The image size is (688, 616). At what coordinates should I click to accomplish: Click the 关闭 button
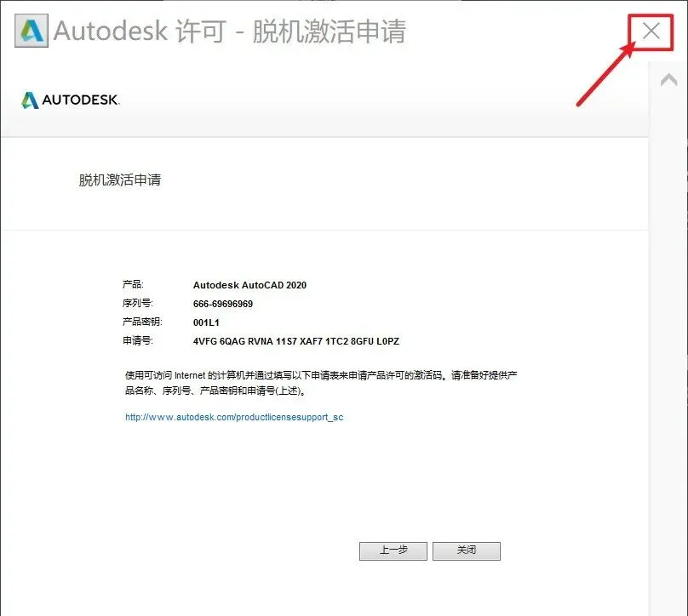pyautogui.click(x=467, y=550)
